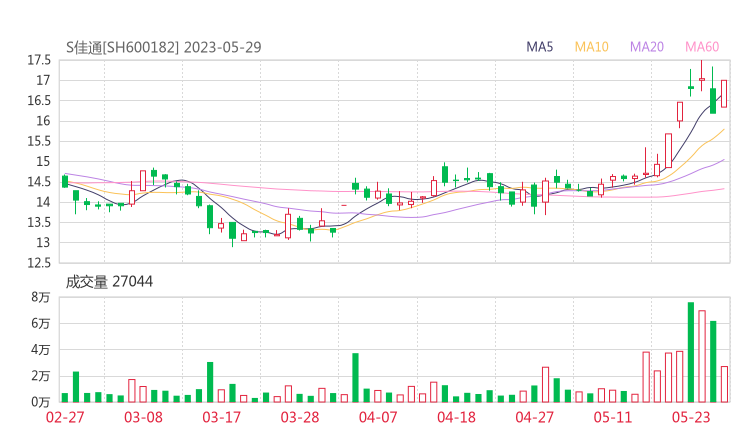Click the 03-28 date axis label
This screenshot has height=440, width=740.
pyautogui.click(x=300, y=417)
